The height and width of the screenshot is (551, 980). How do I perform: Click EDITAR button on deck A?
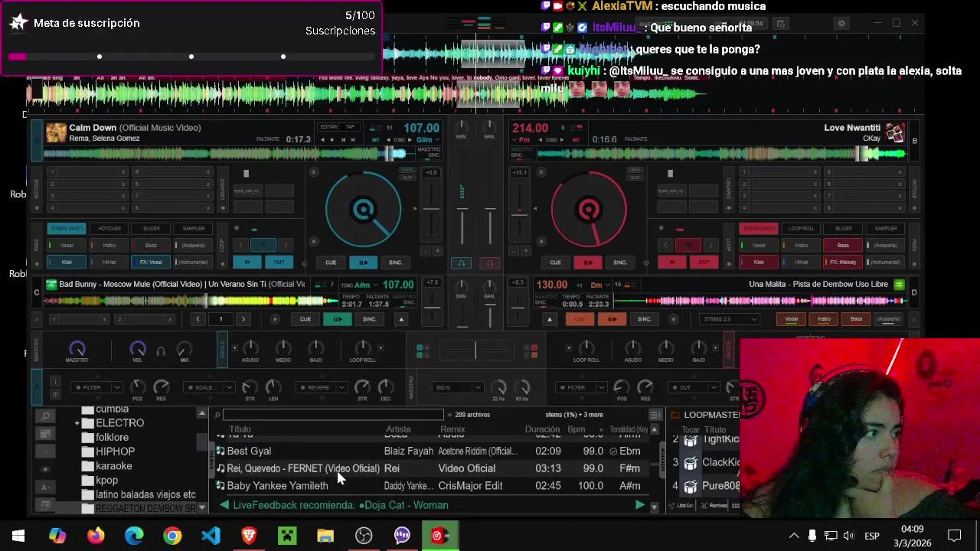pyautogui.click(x=328, y=127)
